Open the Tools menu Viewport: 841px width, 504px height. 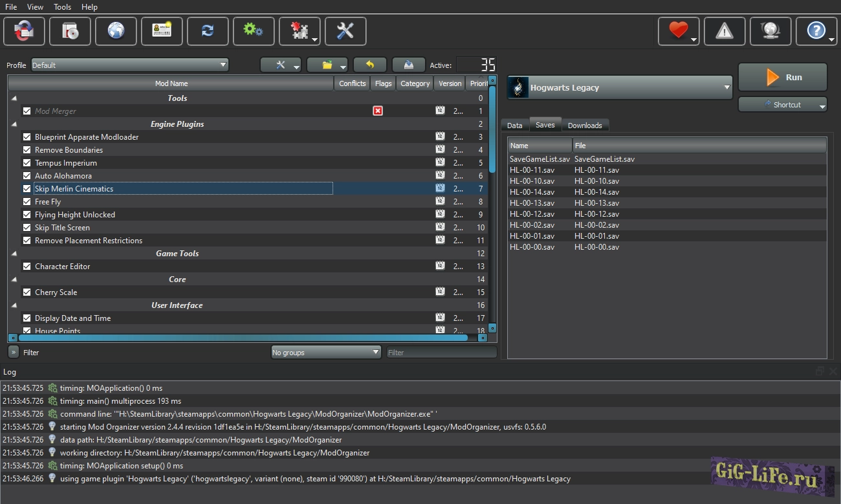pos(63,7)
